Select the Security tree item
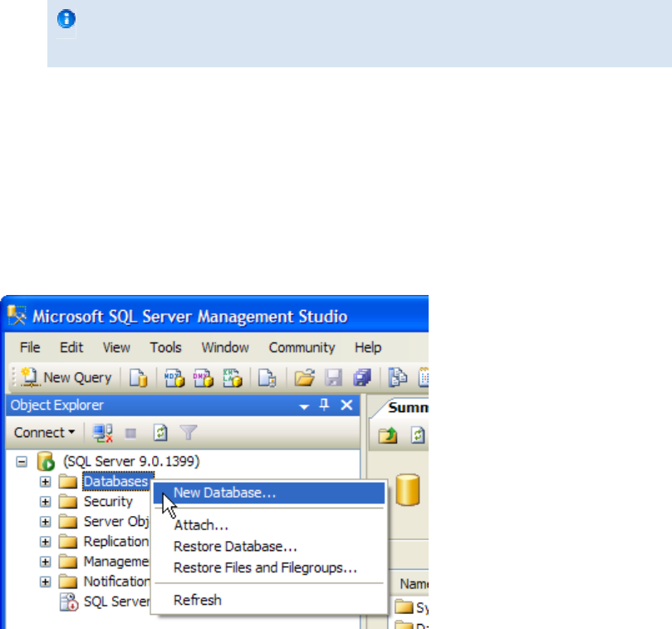 pyautogui.click(x=108, y=501)
